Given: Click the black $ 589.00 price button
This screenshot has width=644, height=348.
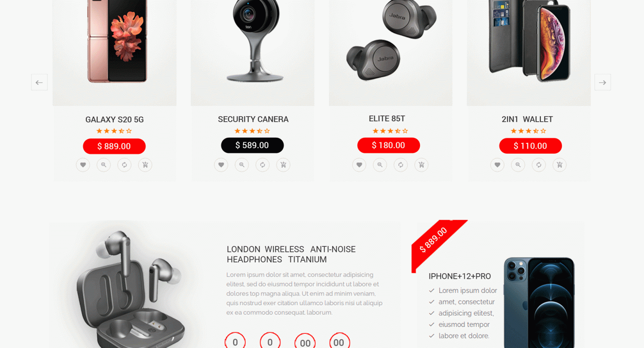Looking at the screenshot, I should [252, 145].
